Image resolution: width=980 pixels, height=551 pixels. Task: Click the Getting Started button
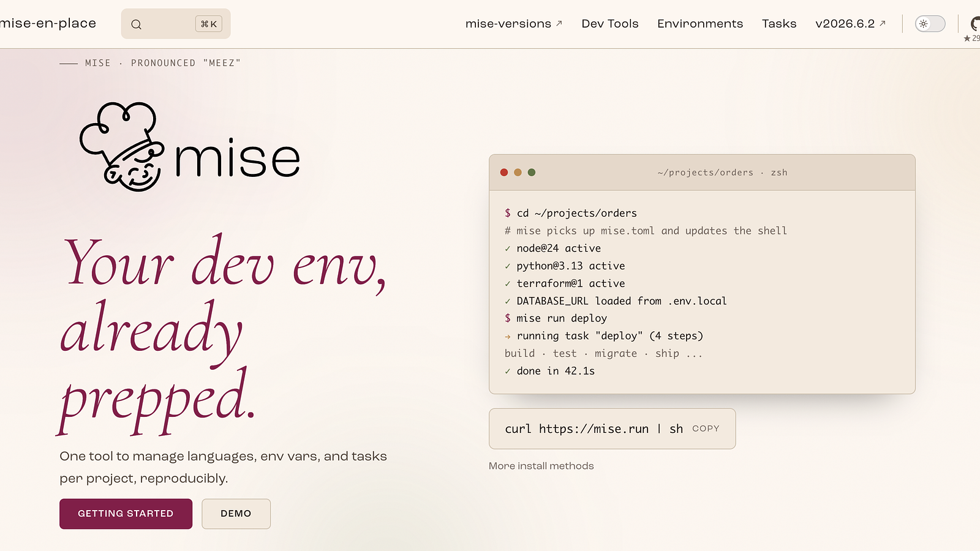126,514
